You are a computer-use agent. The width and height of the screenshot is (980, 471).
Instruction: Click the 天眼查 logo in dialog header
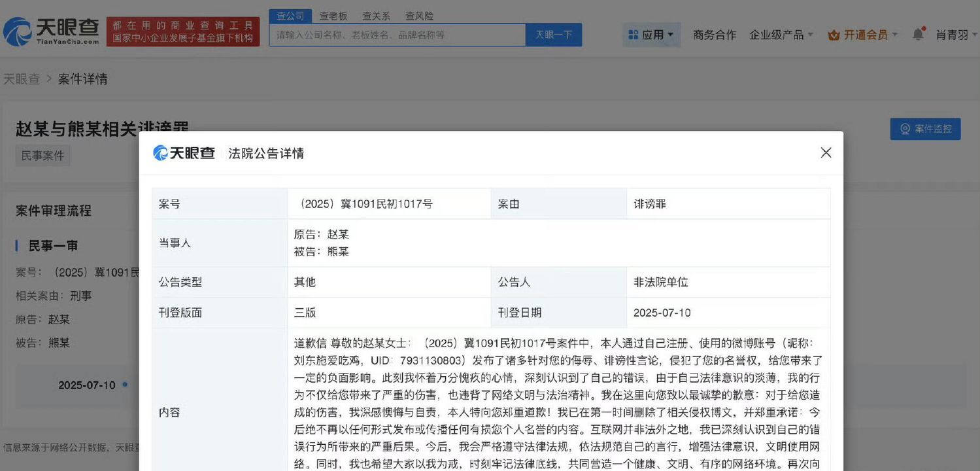184,153
